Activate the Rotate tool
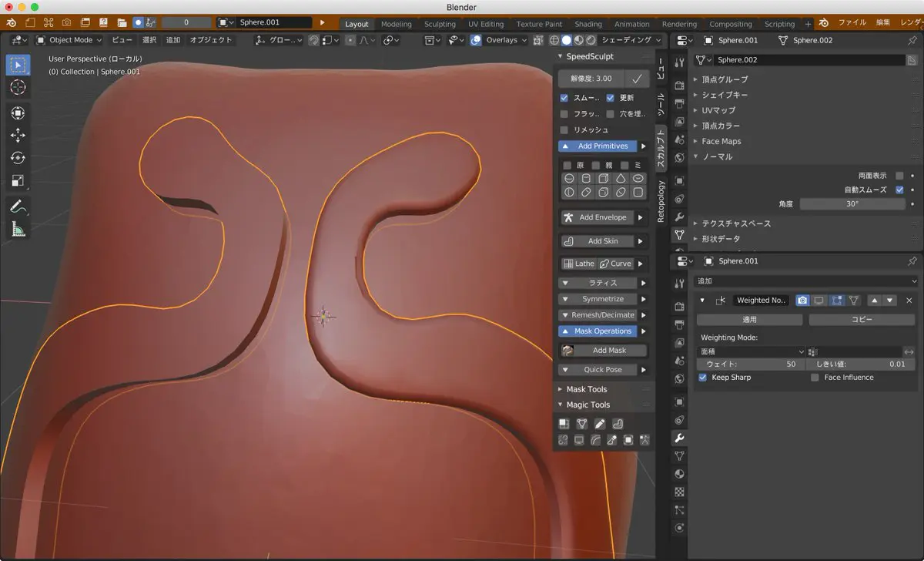The image size is (924, 561). (x=18, y=158)
